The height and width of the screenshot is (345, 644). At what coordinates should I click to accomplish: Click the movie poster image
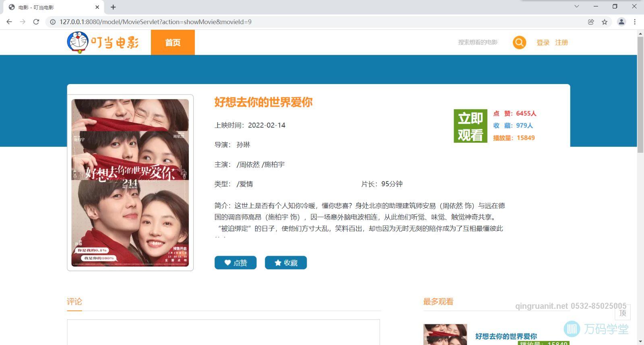pyautogui.click(x=130, y=183)
